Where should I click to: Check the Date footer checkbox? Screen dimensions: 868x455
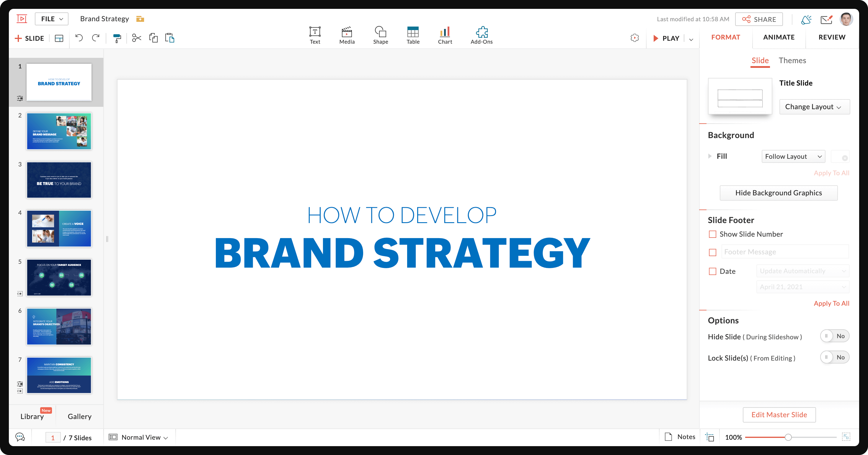[x=712, y=271]
